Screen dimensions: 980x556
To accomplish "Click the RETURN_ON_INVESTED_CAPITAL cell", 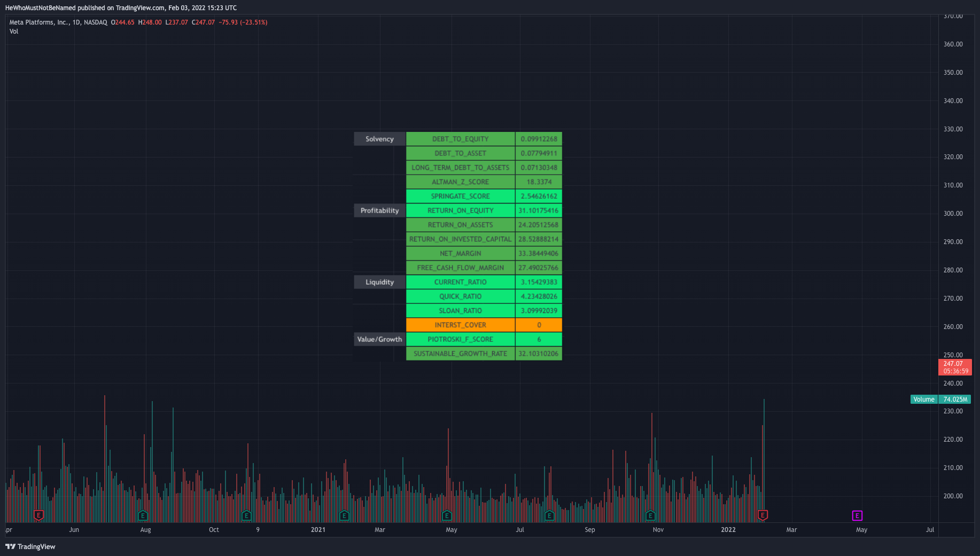I will tap(461, 239).
